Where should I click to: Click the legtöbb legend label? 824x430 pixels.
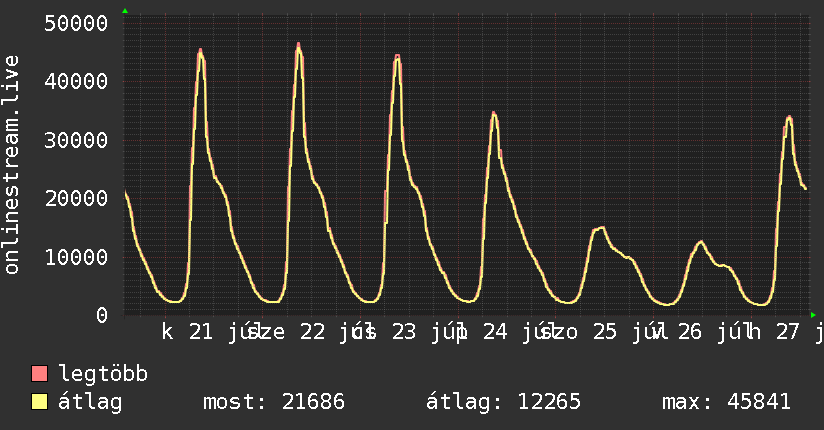point(103,374)
